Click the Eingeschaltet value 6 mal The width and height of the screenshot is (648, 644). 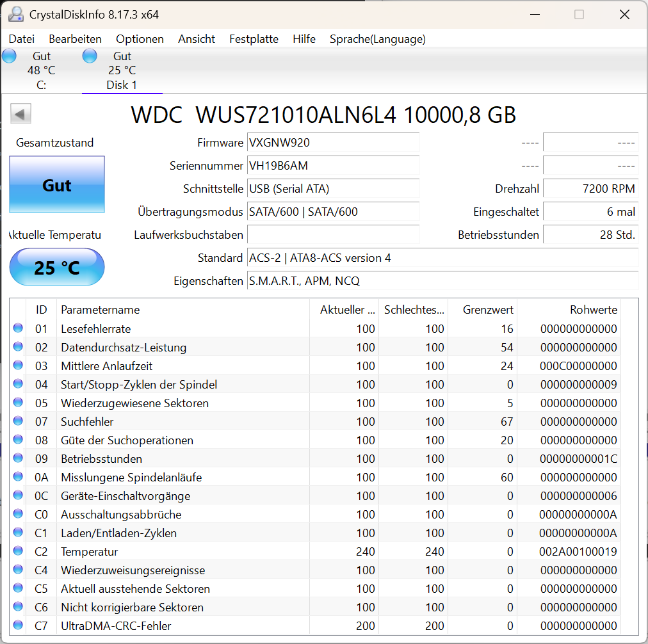[590, 212]
